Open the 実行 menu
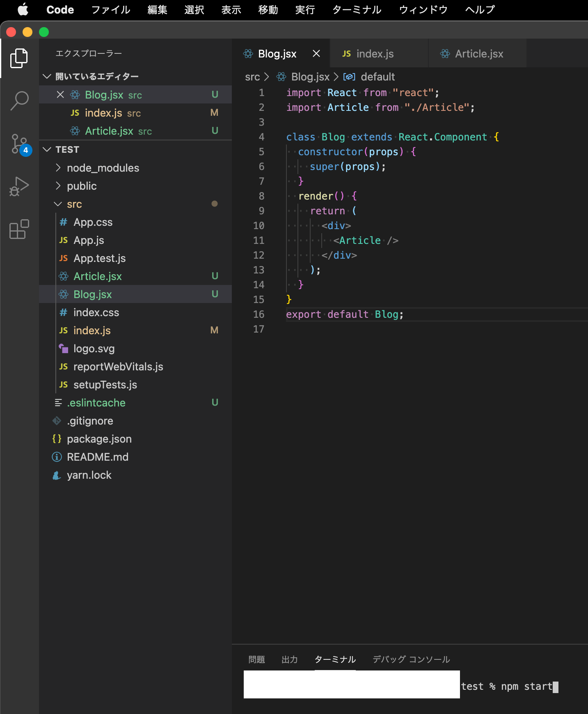 (x=305, y=9)
